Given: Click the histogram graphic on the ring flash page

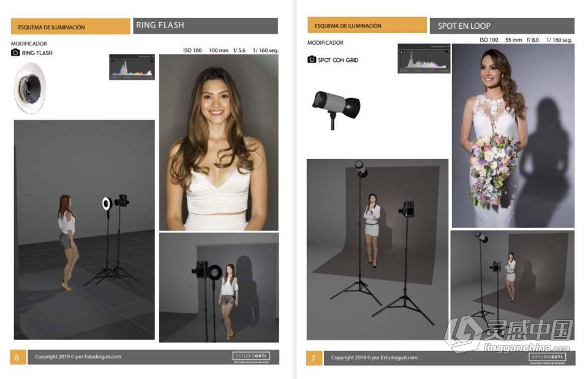Looking at the screenshot, I should pyautogui.click(x=132, y=67).
